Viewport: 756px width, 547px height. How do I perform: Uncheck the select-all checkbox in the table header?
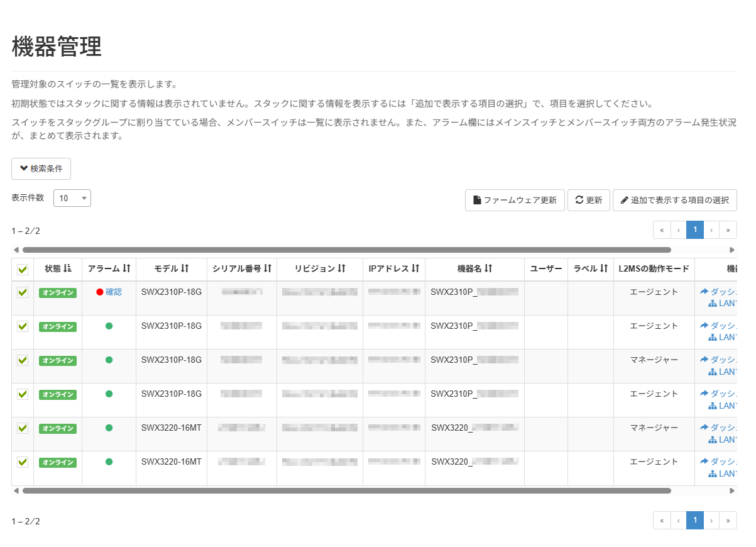22,269
